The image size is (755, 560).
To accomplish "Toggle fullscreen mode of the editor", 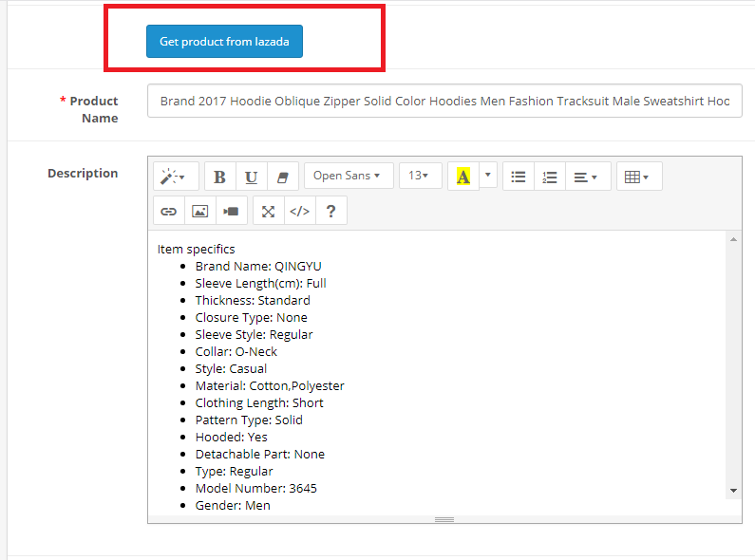I will [268, 211].
